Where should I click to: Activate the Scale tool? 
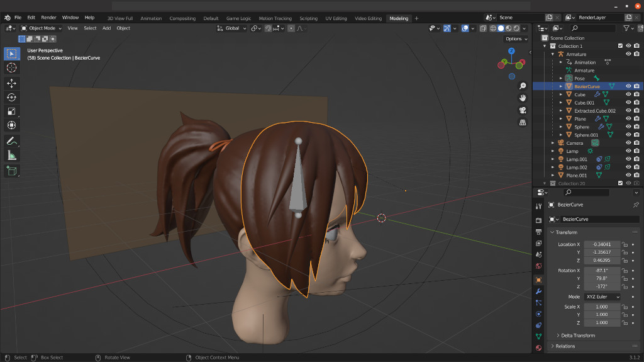coord(11,111)
